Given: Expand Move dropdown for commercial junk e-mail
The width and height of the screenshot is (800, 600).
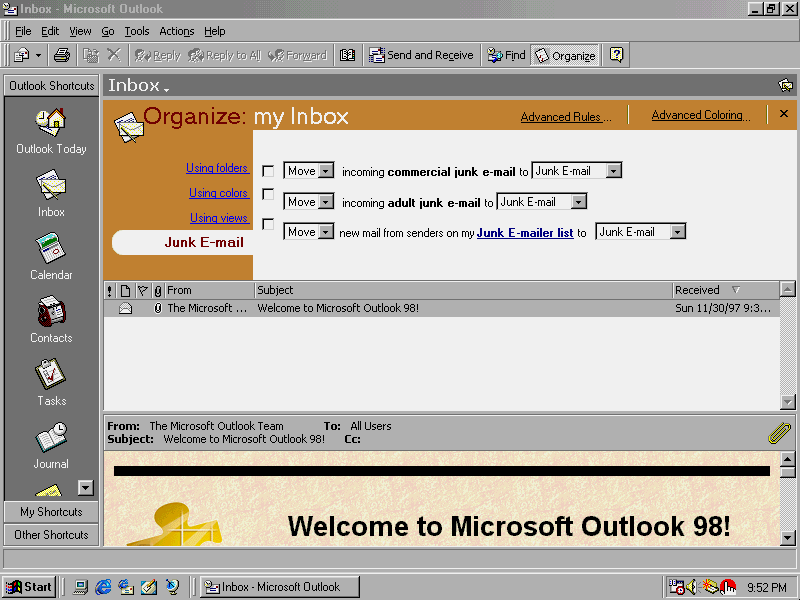Looking at the screenshot, I should pos(325,171).
